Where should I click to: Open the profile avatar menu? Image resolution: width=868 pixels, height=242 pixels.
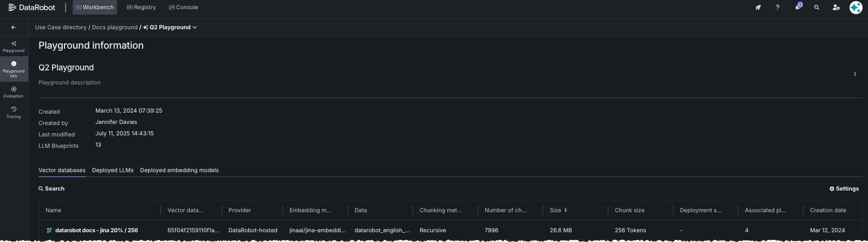856,8
